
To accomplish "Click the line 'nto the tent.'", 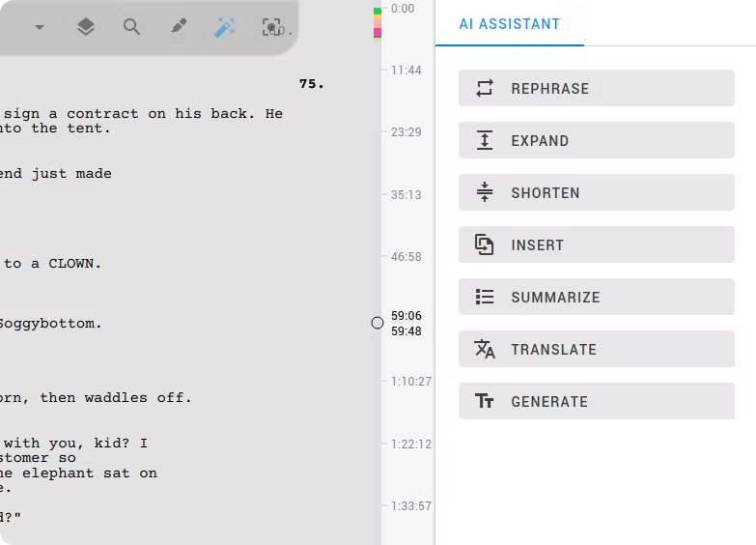I will click(55, 129).
